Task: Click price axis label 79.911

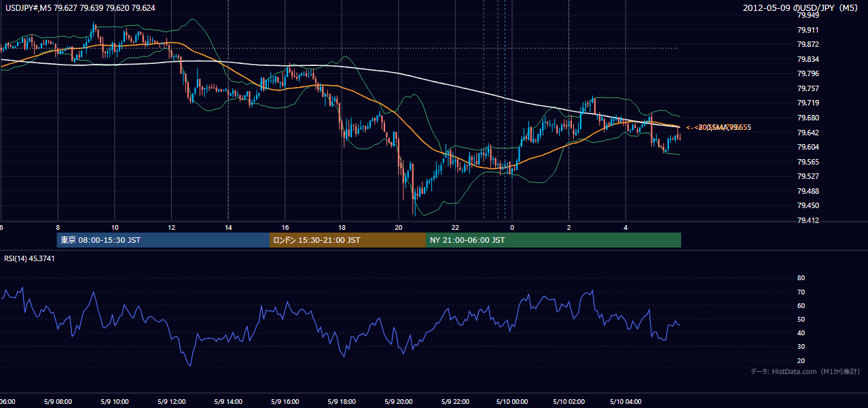Action: (808, 30)
